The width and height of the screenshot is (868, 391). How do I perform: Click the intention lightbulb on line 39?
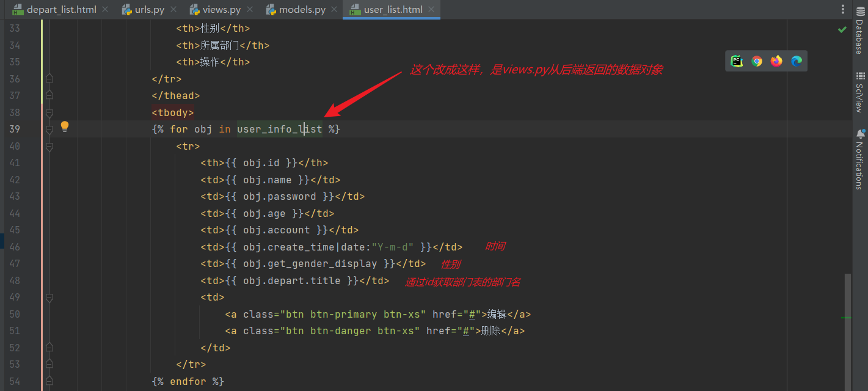pos(65,126)
